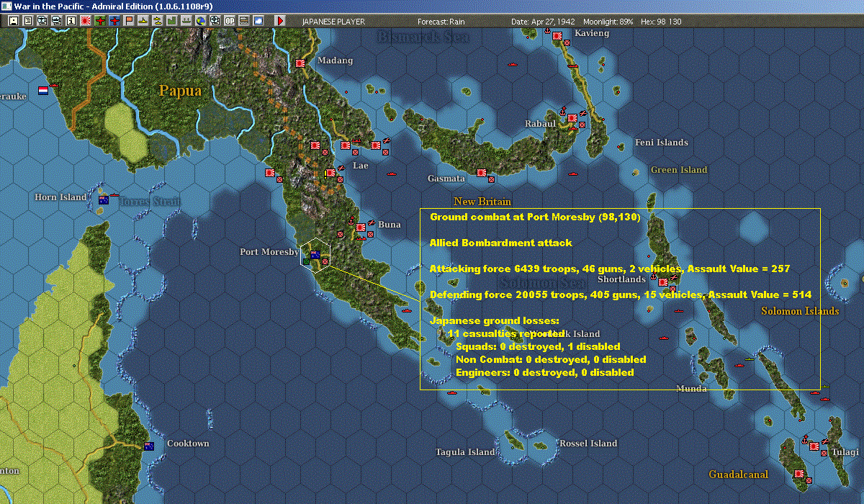The height and width of the screenshot is (504, 864).
Task: Click the 'Port Moresby' map label
Action: (x=269, y=252)
